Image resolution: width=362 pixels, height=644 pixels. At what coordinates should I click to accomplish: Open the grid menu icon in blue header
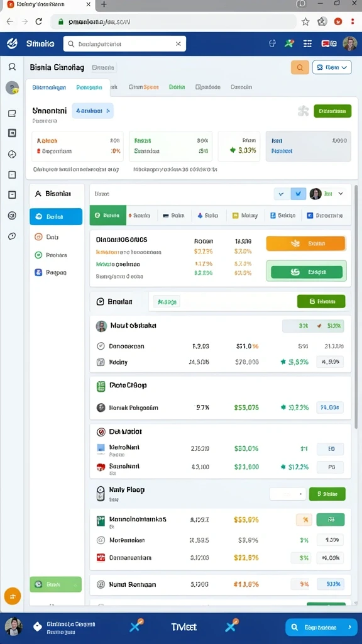[x=307, y=43]
